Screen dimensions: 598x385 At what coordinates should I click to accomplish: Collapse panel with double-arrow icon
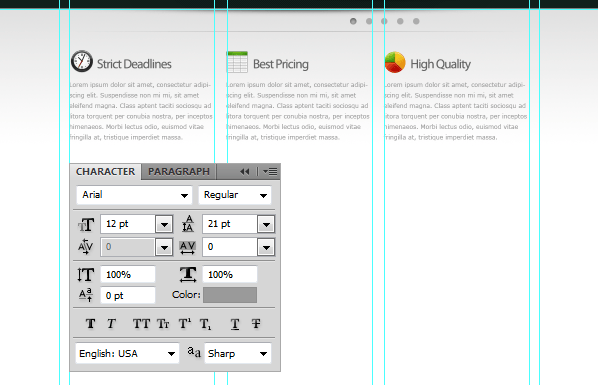coord(244,172)
